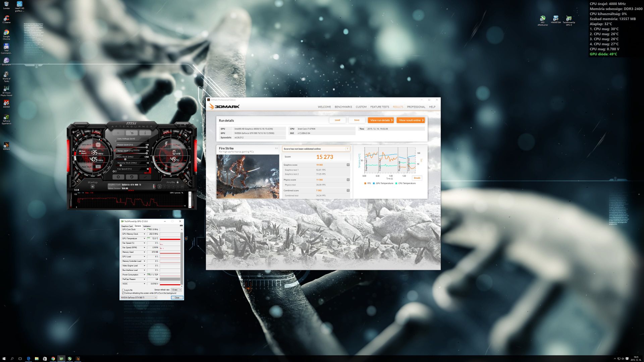Open MSI Afterburner desktop shortcut
This screenshot has width=644, height=362.
point(543,20)
